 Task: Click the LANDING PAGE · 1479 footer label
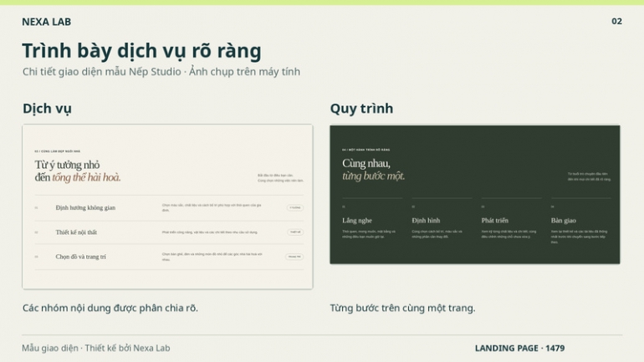[519, 348]
